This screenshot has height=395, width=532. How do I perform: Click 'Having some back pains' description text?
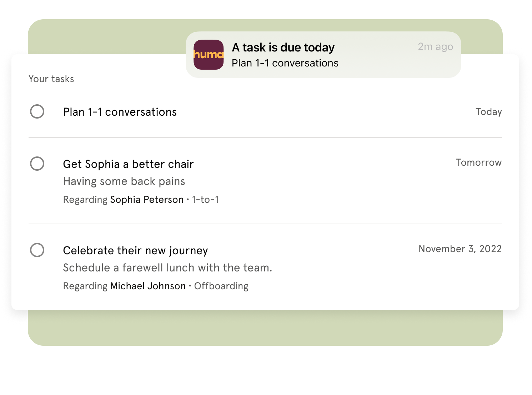(x=124, y=181)
